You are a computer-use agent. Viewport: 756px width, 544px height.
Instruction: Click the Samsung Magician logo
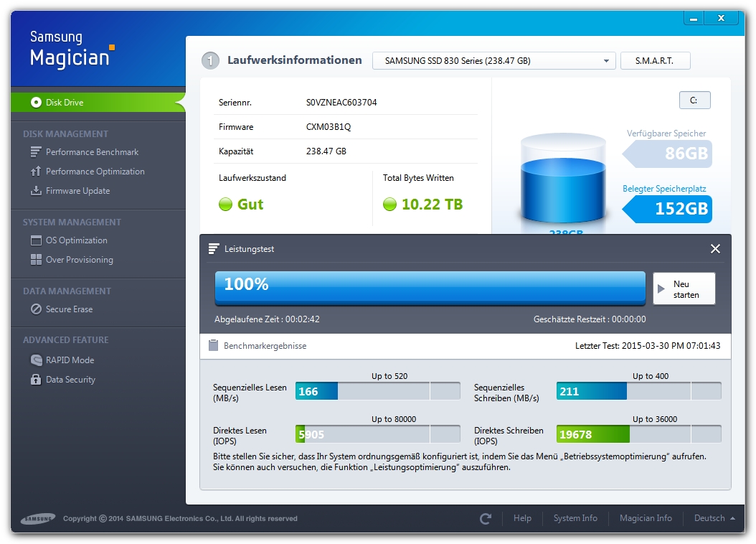72,50
